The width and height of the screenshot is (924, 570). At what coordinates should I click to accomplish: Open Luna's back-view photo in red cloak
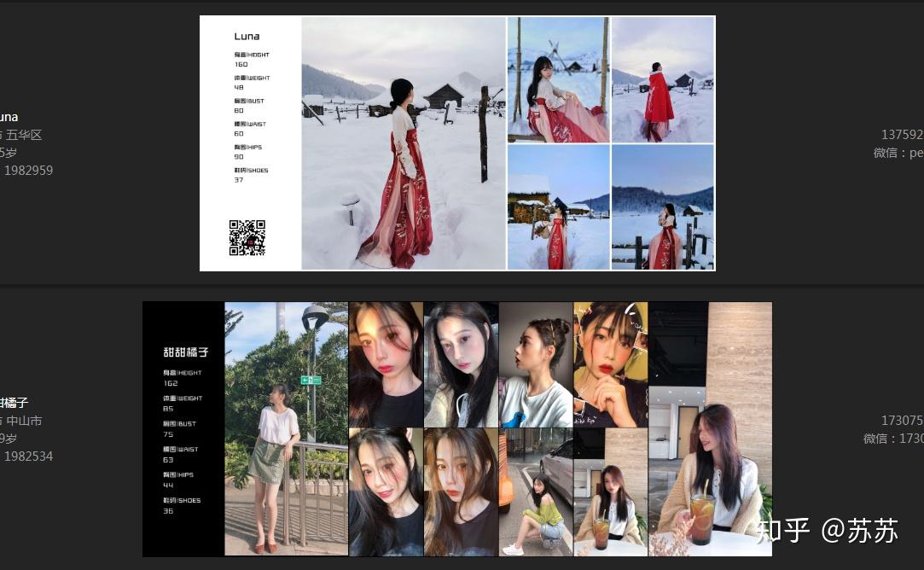663,79
